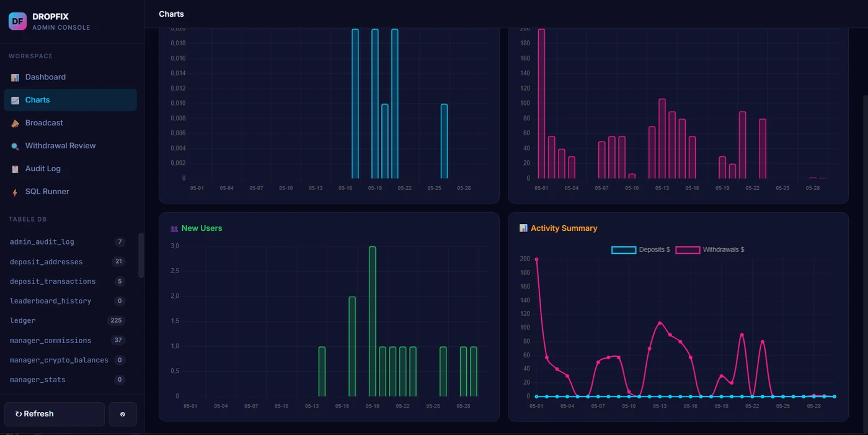The image size is (868, 435).
Task: Open the deposit_addresses table
Action: coord(68,262)
